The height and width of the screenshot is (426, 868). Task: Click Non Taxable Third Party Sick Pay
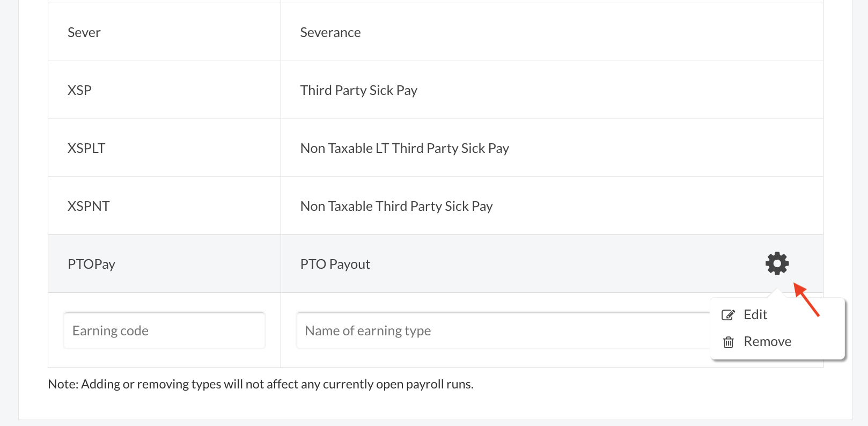[396, 206]
